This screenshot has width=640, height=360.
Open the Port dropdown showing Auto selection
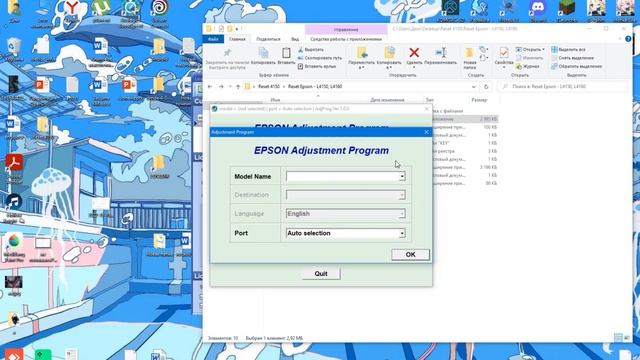click(345, 233)
